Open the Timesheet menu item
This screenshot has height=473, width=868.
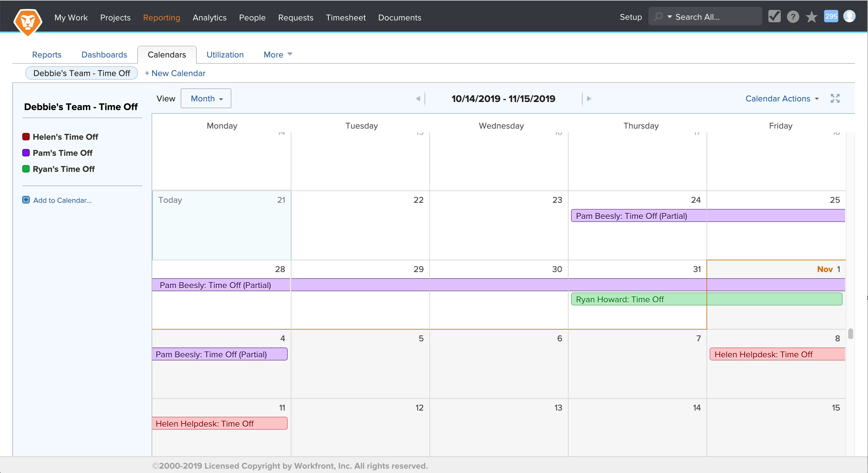pos(346,18)
